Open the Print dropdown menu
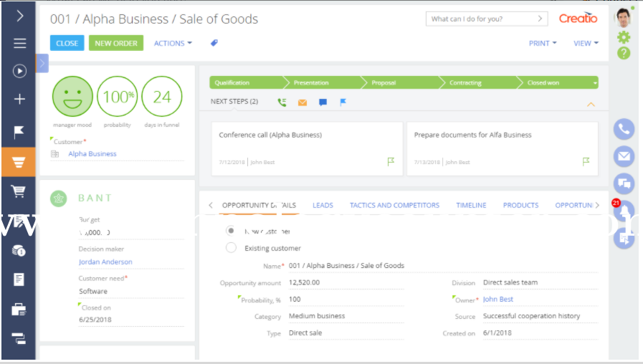643x364 pixels. pyautogui.click(x=543, y=43)
